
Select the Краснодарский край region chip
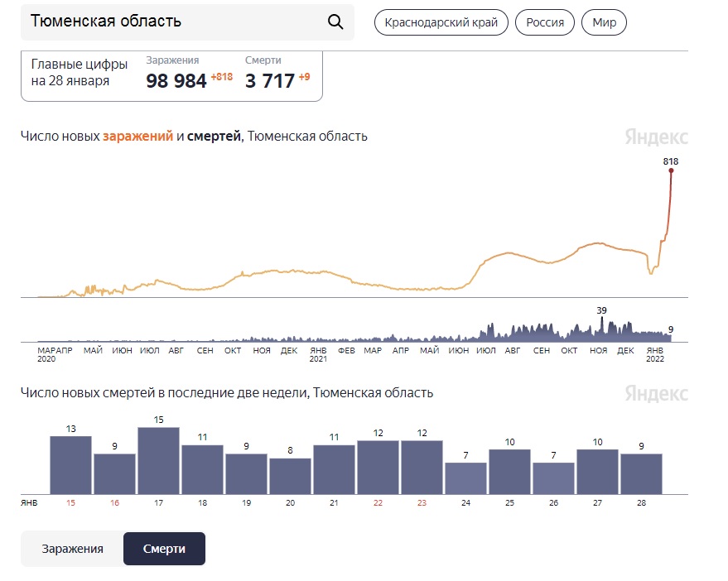click(x=441, y=22)
